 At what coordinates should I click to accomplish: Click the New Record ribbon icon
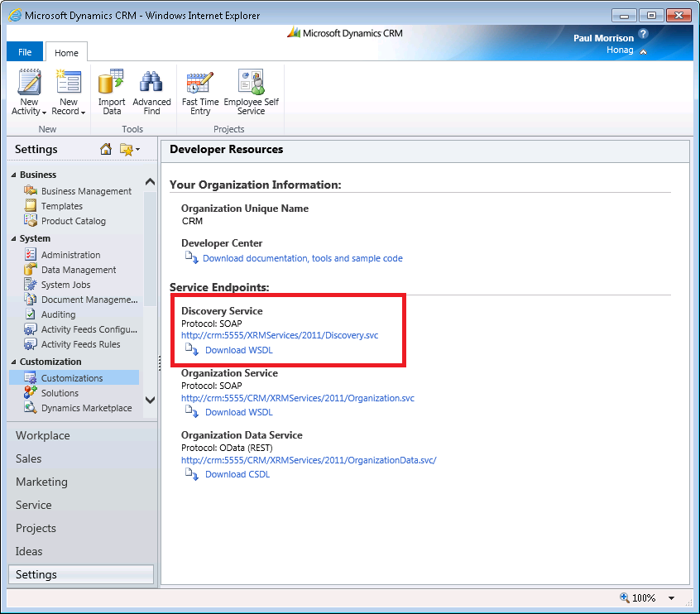tap(69, 82)
